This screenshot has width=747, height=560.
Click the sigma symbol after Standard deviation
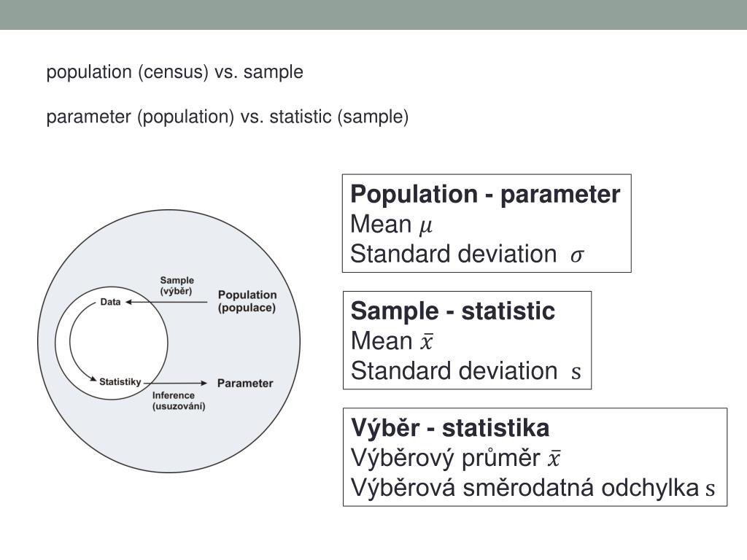[x=577, y=256]
